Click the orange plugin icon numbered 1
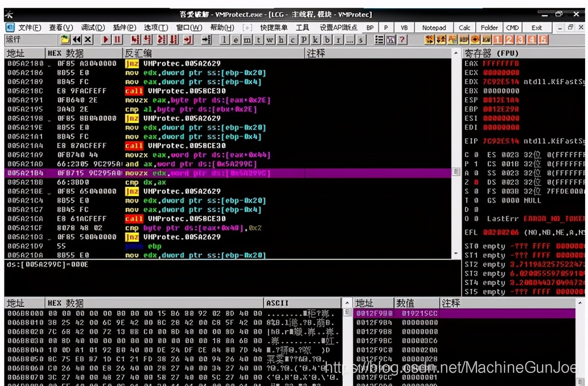Viewport: 588px width, 386px height. (497, 40)
